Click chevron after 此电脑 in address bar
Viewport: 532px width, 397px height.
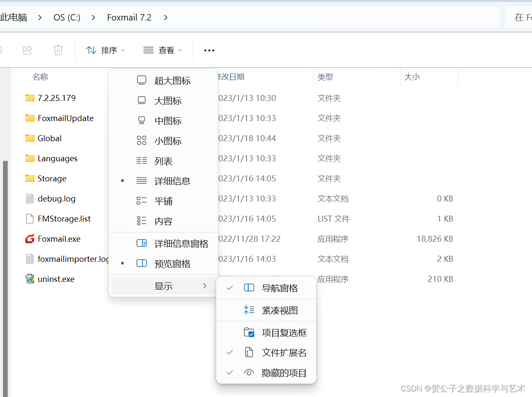click(x=40, y=18)
